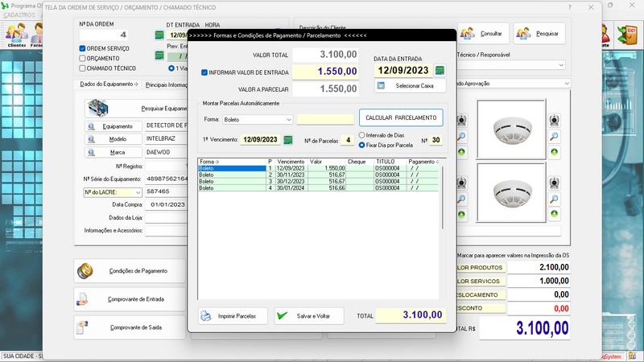Click green check icon on Salvar e Voltar
This screenshot has height=362, width=644.
pos(283,316)
